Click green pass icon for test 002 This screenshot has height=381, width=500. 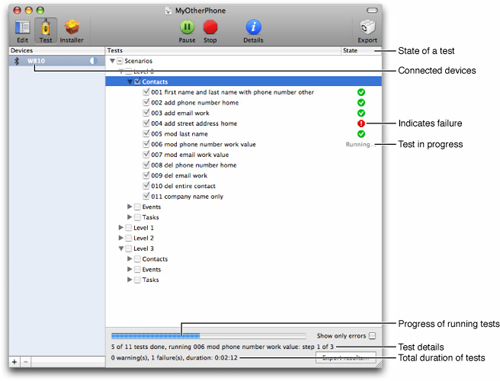point(361,102)
